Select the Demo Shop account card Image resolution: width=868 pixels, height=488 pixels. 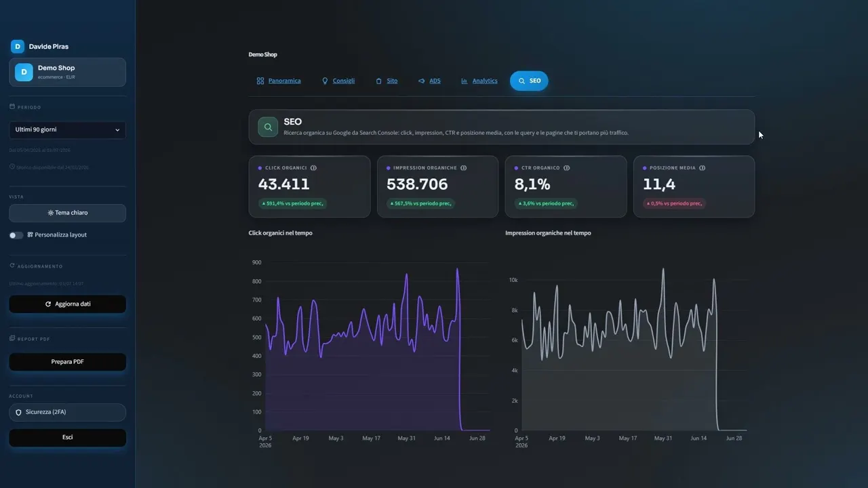coord(67,72)
